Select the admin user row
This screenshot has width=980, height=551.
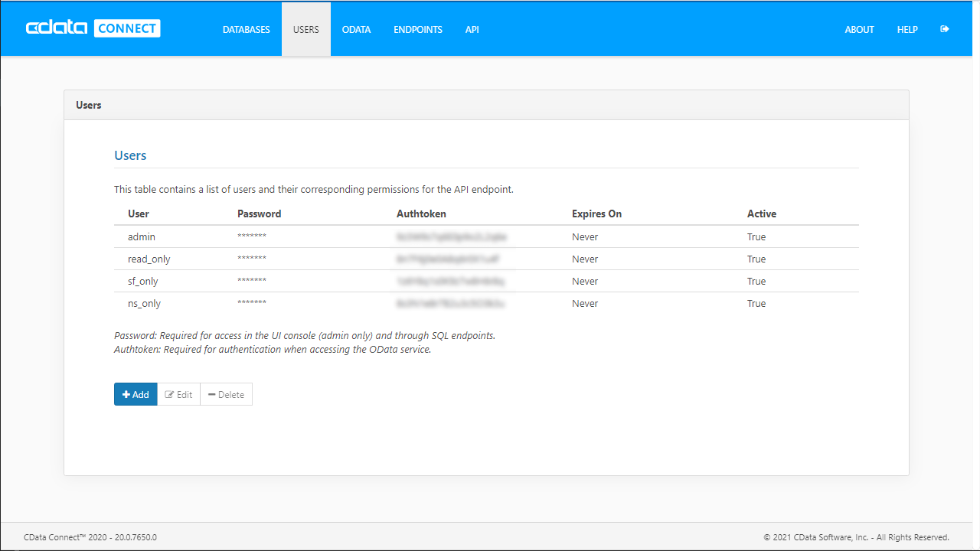(x=142, y=237)
